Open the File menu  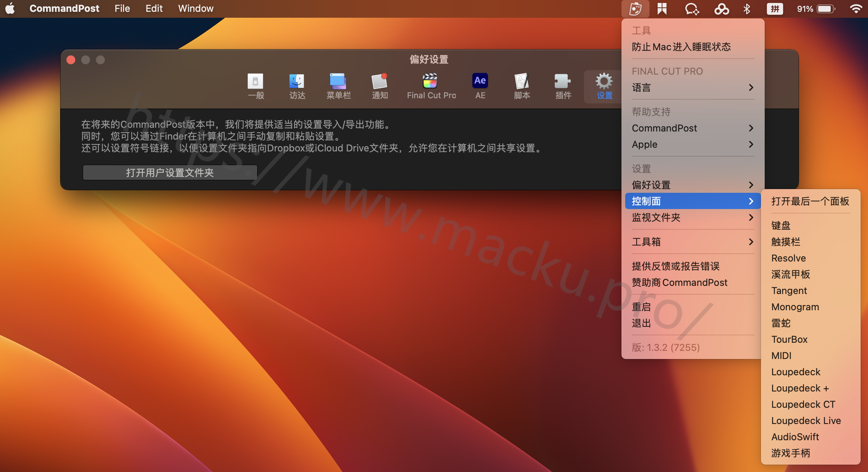click(122, 8)
